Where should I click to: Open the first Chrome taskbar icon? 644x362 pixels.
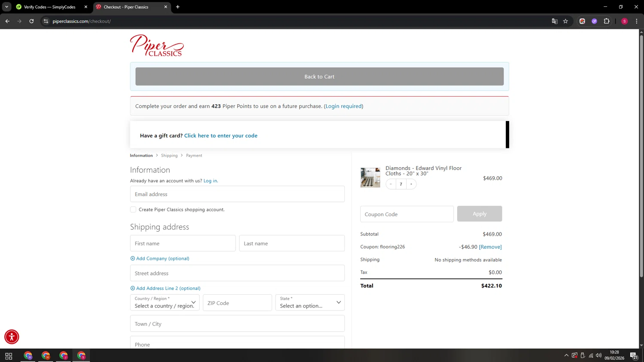click(28, 356)
